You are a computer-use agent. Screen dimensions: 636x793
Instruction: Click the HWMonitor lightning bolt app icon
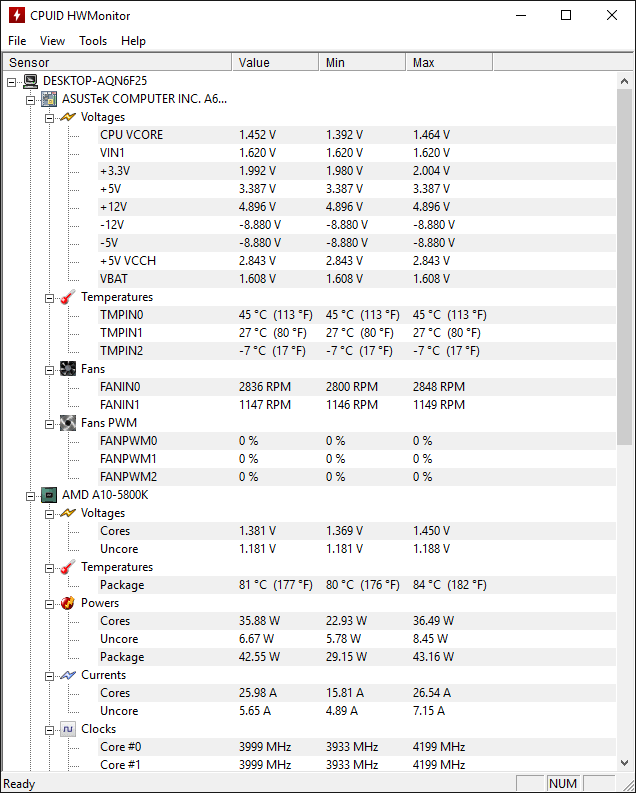pyautogui.click(x=17, y=15)
